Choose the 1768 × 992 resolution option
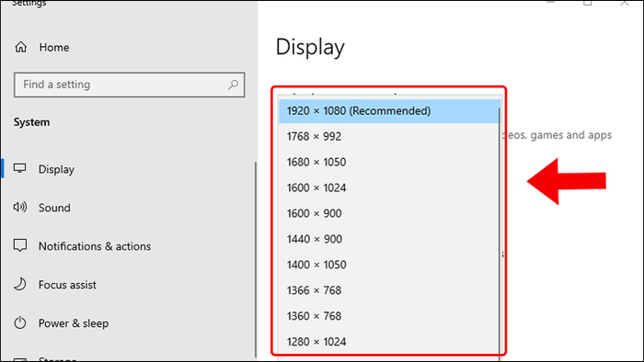 click(x=388, y=137)
